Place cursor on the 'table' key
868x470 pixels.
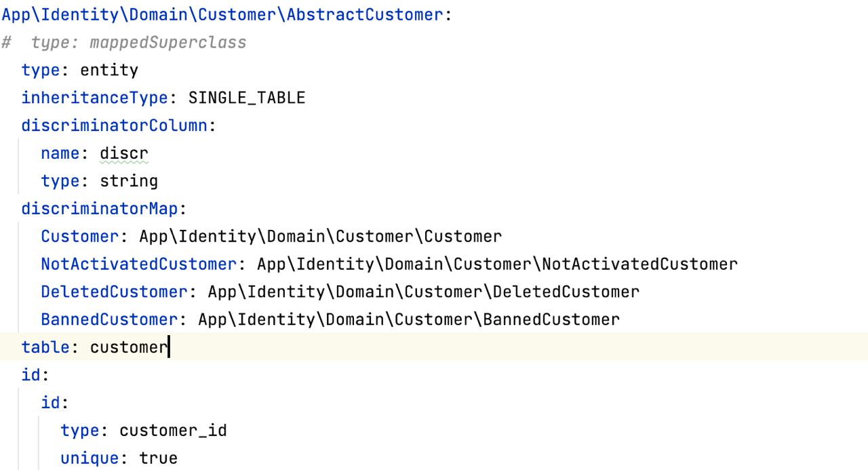[45, 347]
